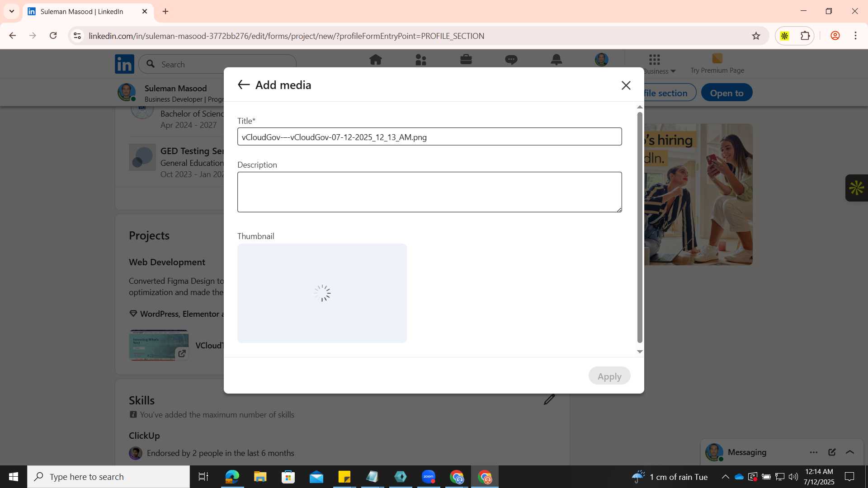Edit the Skills section pencil icon
868x488 pixels.
549,399
